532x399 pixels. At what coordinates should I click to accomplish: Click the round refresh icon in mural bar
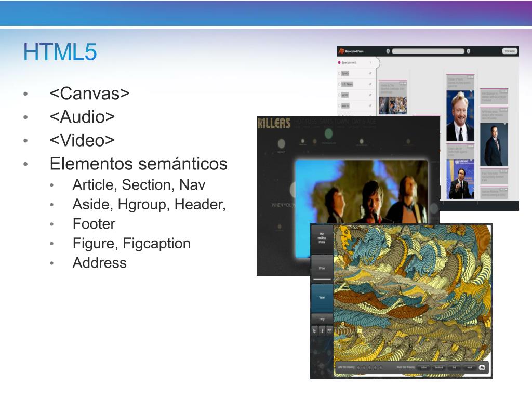click(x=482, y=367)
